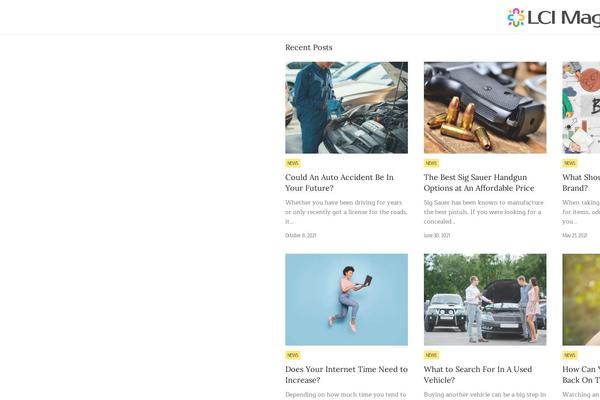
Task: Click the June 30, 2021 post date
Action: 437,235
